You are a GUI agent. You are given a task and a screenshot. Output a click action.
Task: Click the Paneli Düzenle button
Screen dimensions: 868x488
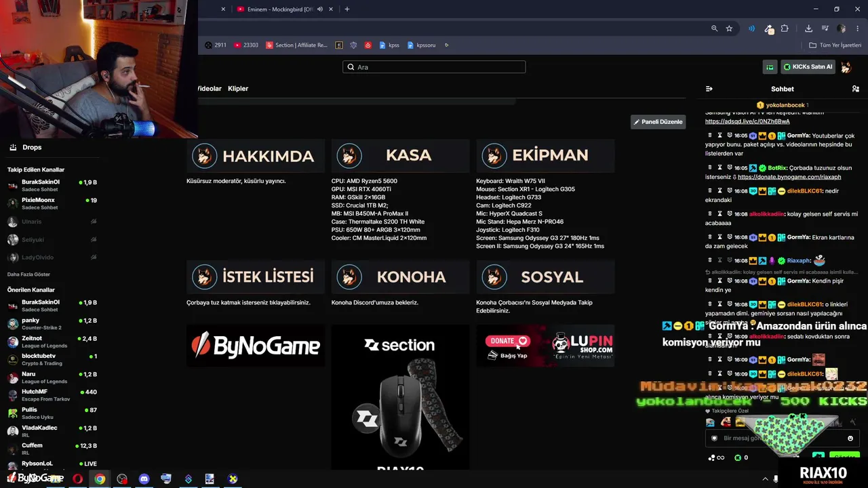coord(658,122)
